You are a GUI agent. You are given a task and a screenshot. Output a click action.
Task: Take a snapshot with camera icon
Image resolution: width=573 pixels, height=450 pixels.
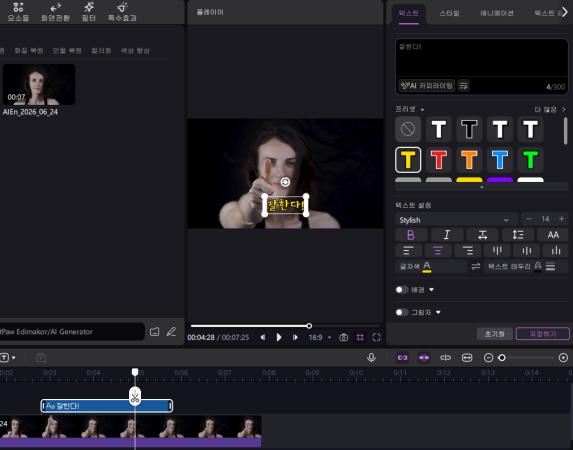pos(344,337)
